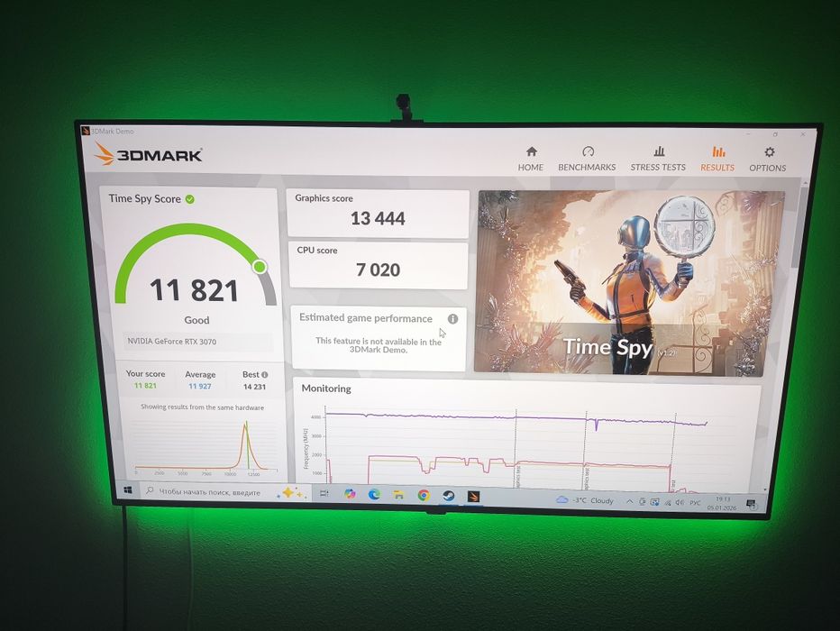
Task: Click the 3DMark flame logo
Action: point(104,154)
